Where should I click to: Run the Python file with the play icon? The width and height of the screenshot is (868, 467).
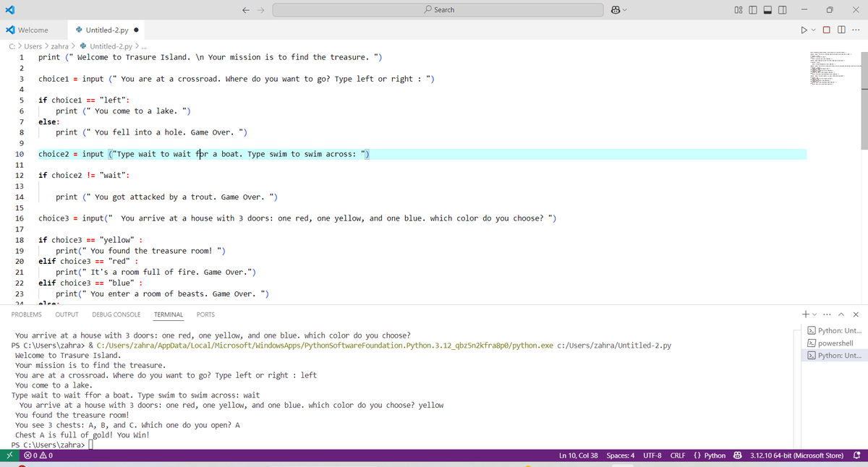pos(804,30)
